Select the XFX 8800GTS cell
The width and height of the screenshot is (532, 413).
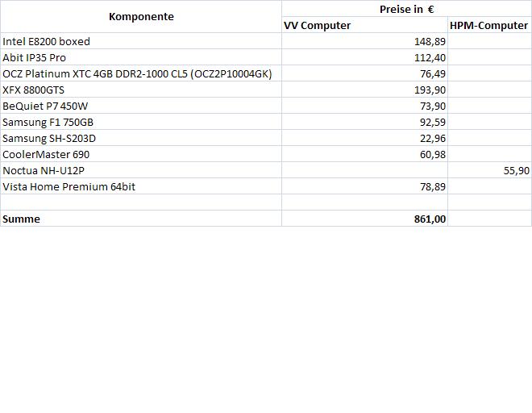pyautogui.click(x=141, y=90)
